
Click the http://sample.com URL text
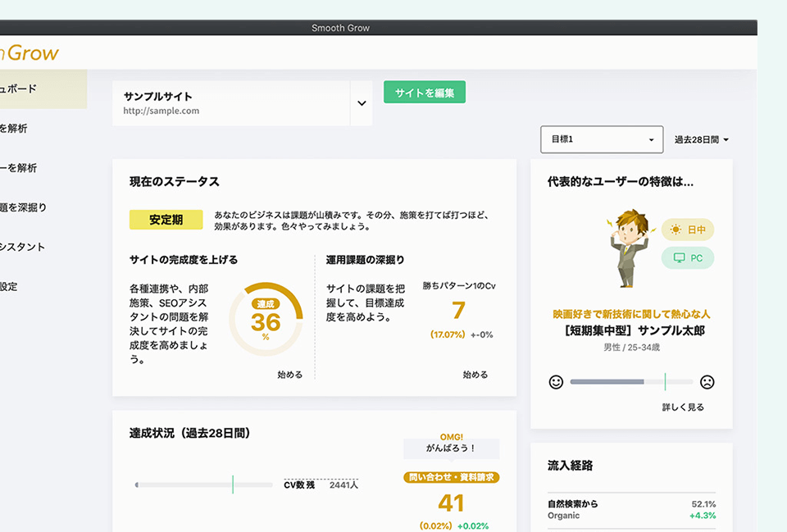[x=161, y=111]
